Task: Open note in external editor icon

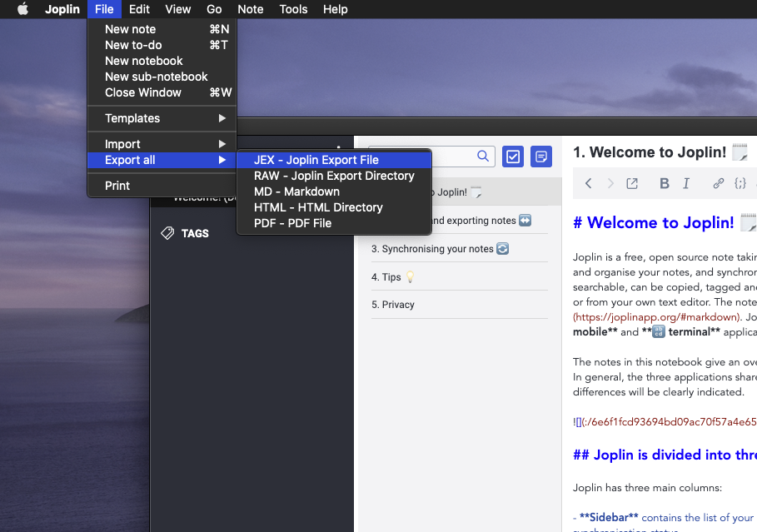Action: (x=632, y=183)
